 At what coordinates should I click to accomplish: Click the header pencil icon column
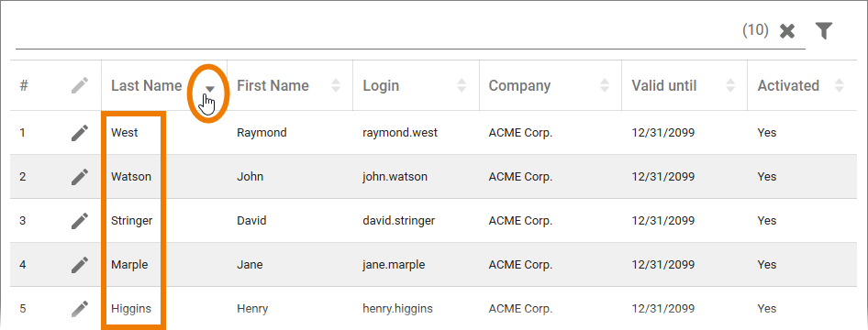80,85
